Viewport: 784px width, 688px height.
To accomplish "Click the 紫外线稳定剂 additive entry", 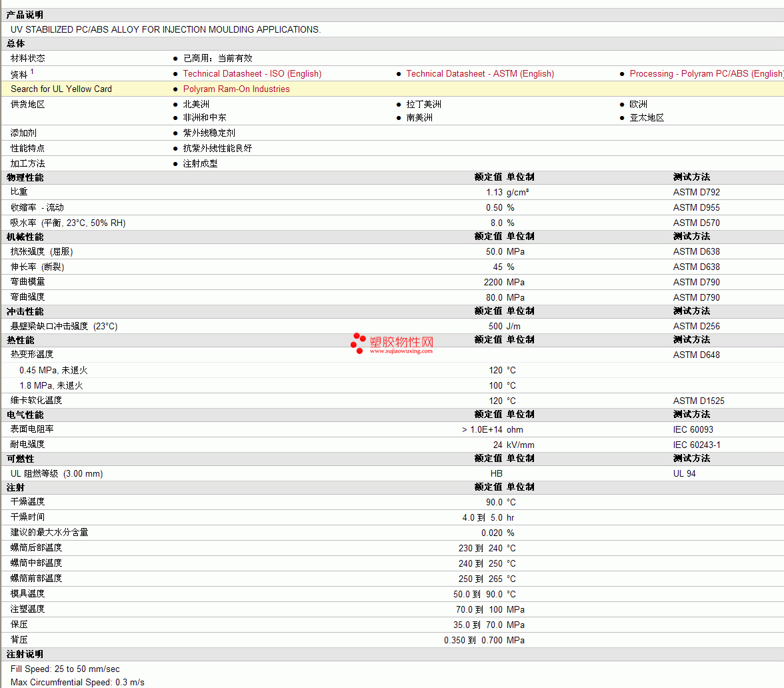I will pyautogui.click(x=209, y=133).
